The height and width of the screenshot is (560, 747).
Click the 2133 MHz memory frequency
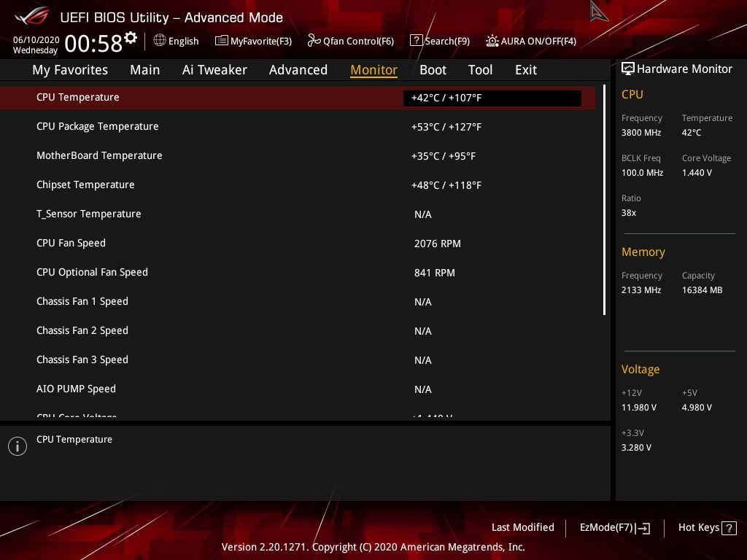pyautogui.click(x=641, y=290)
